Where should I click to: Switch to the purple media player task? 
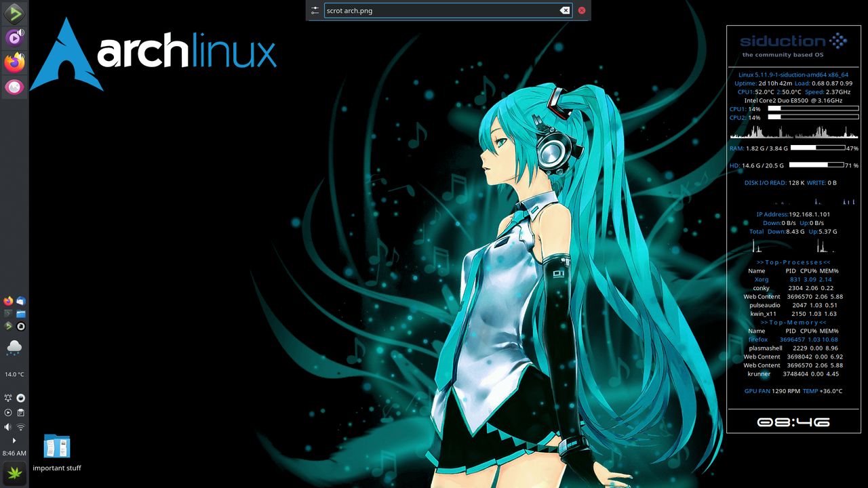pos(13,39)
